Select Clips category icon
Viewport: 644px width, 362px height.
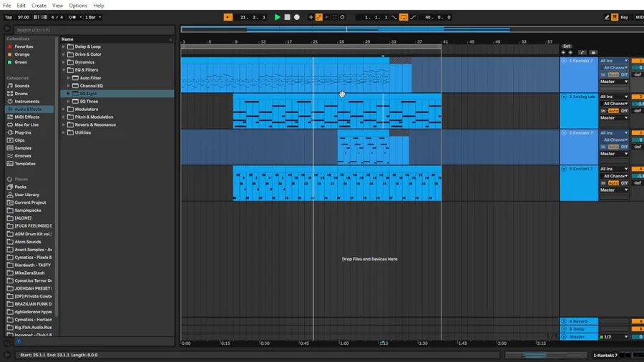point(10,140)
